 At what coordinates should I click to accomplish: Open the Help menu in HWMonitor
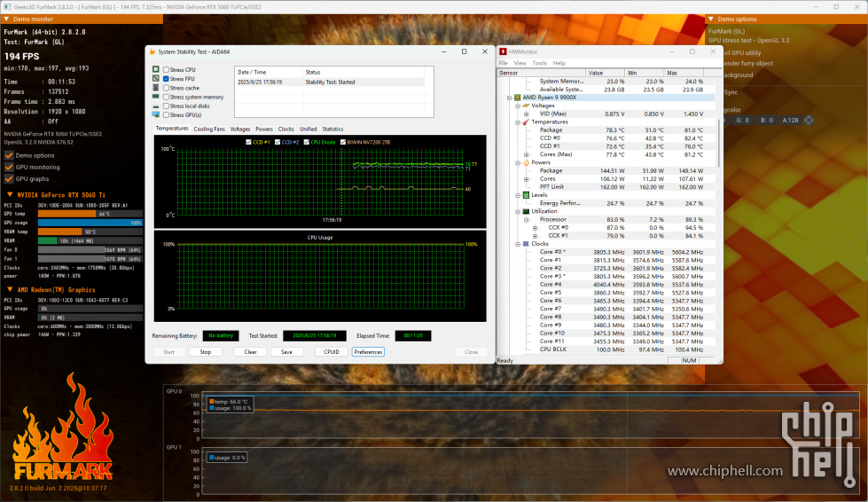pyautogui.click(x=559, y=63)
